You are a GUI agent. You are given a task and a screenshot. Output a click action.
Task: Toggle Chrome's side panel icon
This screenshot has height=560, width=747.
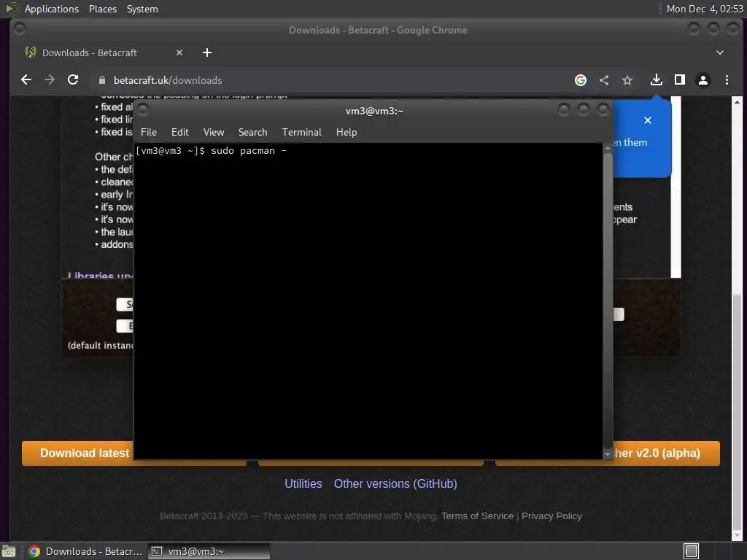680,80
